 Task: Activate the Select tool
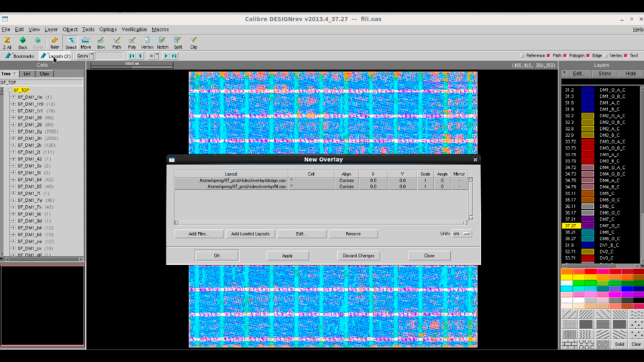pos(70,42)
